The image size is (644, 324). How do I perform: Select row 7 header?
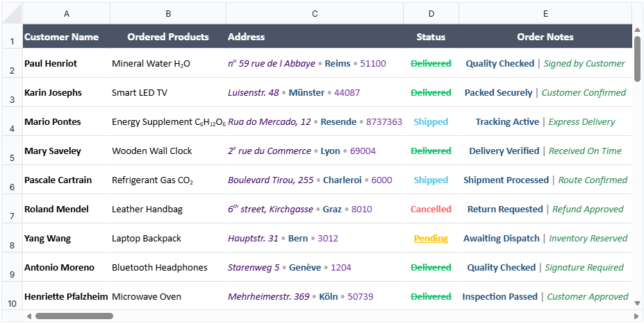[x=13, y=209]
